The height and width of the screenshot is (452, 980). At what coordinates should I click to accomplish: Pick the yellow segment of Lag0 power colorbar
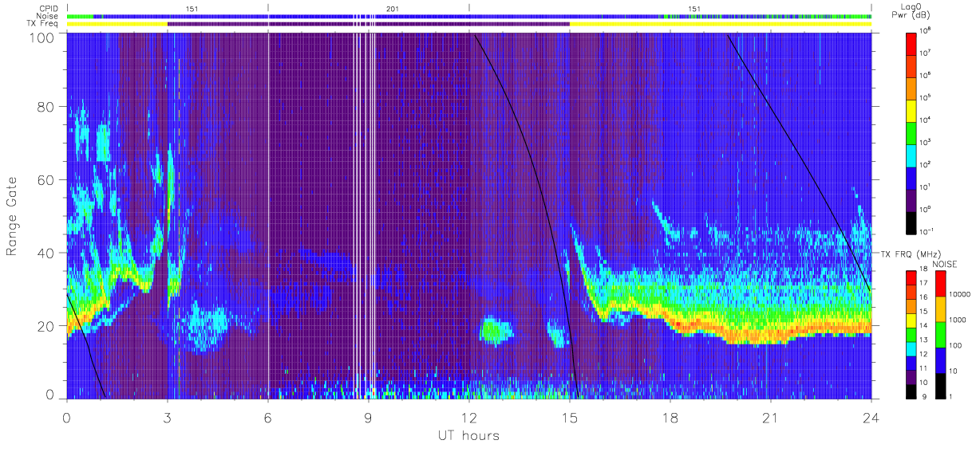pos(912,109)
